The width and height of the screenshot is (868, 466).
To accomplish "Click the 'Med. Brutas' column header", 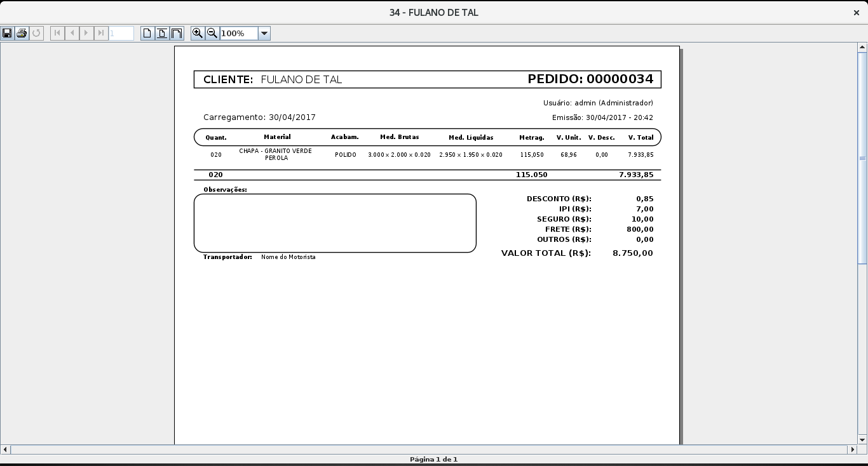I will tap(399, 137).
